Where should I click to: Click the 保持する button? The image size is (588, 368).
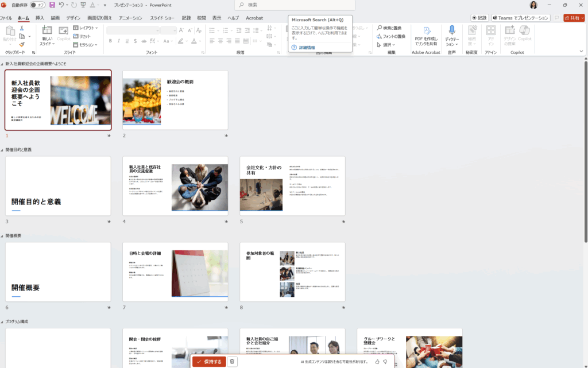pyautogui.click(x=208, y=362)
